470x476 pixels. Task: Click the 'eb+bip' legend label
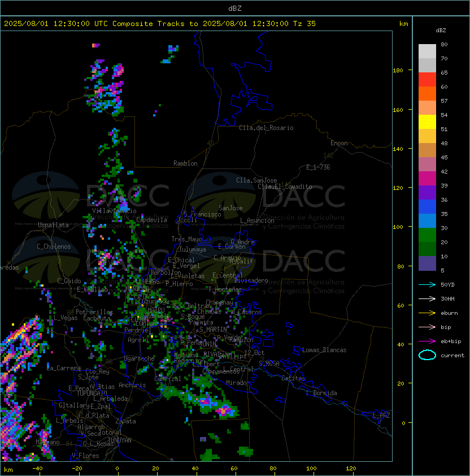pos(451,341)
